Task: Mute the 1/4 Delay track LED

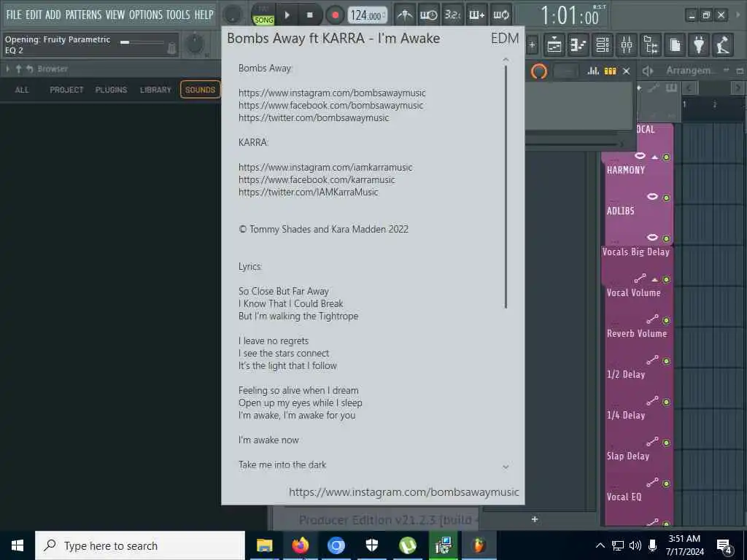Action: 666,443
